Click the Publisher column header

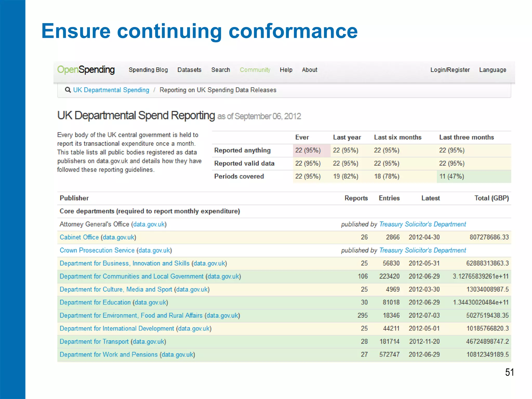[x=74, y=198]
